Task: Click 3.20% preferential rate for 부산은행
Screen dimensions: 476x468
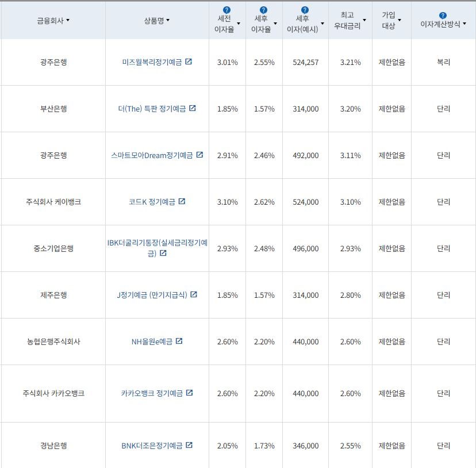Action: coord(350,109)
